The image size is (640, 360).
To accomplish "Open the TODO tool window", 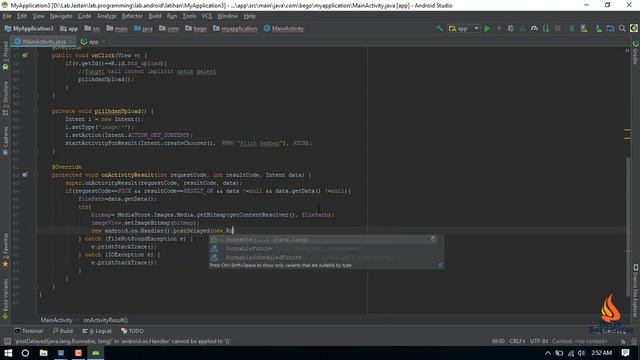I will coord(132,331).
